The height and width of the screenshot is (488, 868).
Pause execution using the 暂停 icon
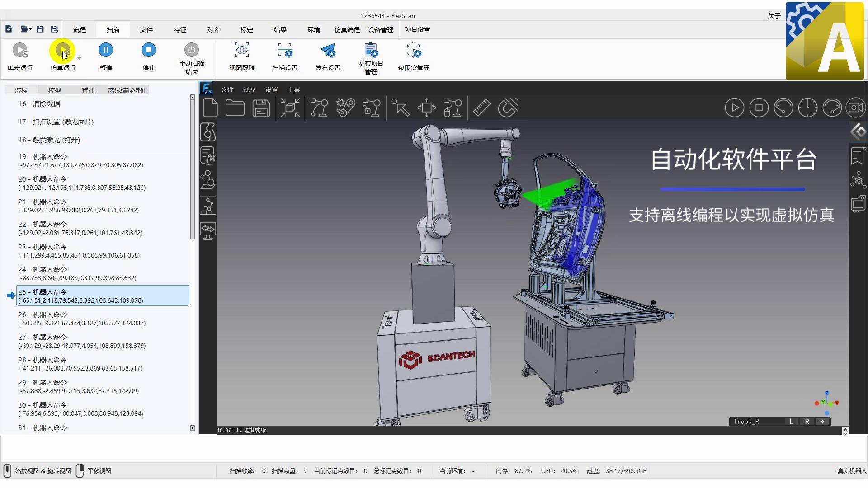coord(105,50)
